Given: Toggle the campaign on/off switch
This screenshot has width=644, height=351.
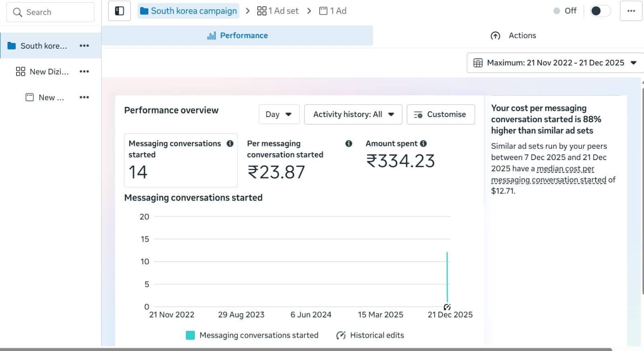Looking at the screenshot, I should [600, 11].
